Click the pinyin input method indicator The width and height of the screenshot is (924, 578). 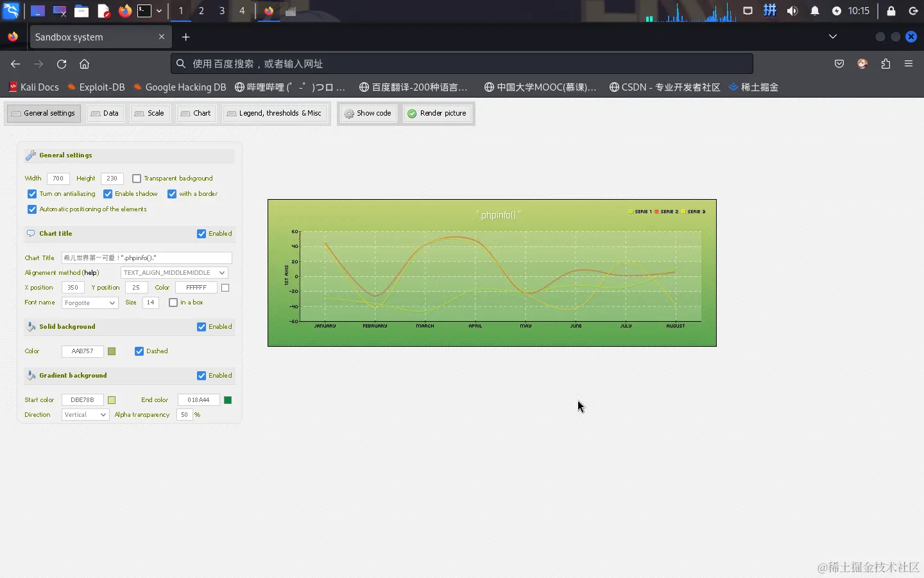coord(770,10)
